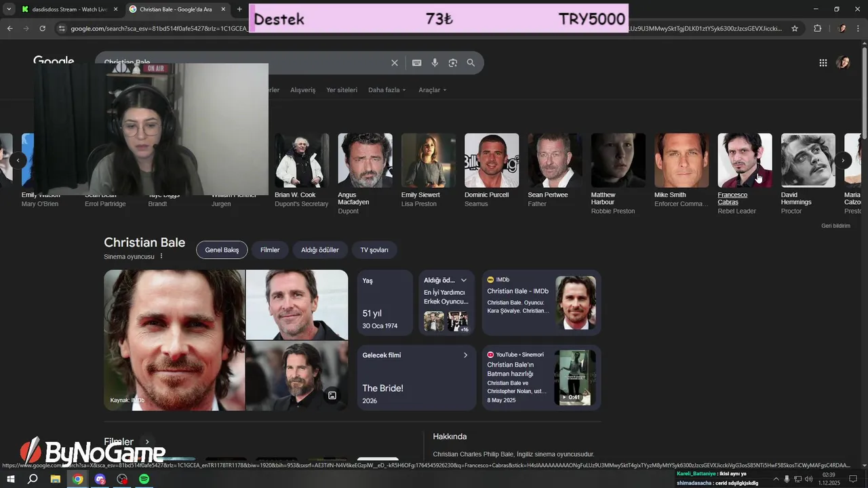Bookmark this page with the star
The width and height of the screenshot is (868, 488).
click(x=795, y=28)
